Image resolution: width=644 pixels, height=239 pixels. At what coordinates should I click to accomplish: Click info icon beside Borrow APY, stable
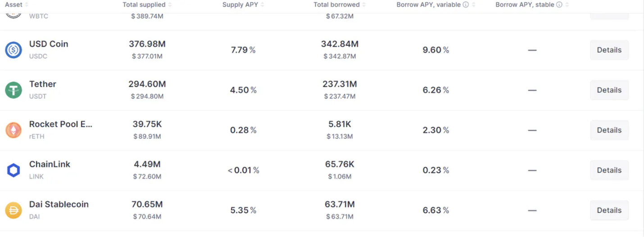pos(559,5)
